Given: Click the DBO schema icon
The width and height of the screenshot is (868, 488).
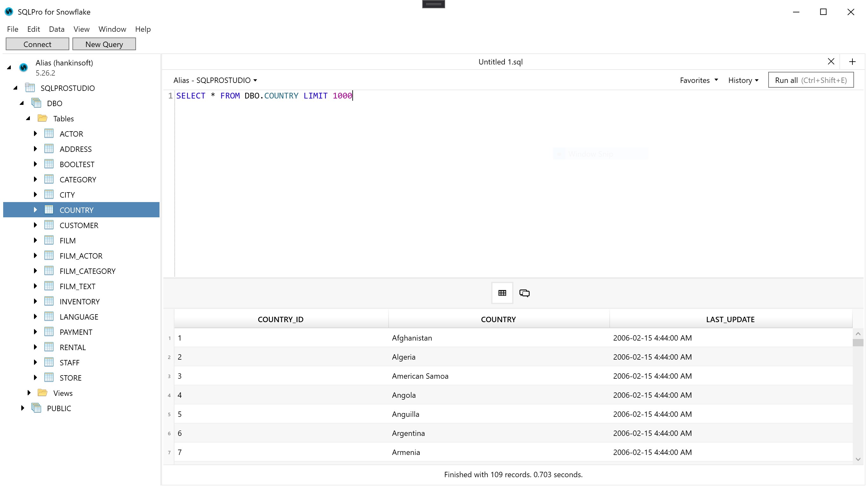Looking at the screenshot, I should [x=37, y=103].
